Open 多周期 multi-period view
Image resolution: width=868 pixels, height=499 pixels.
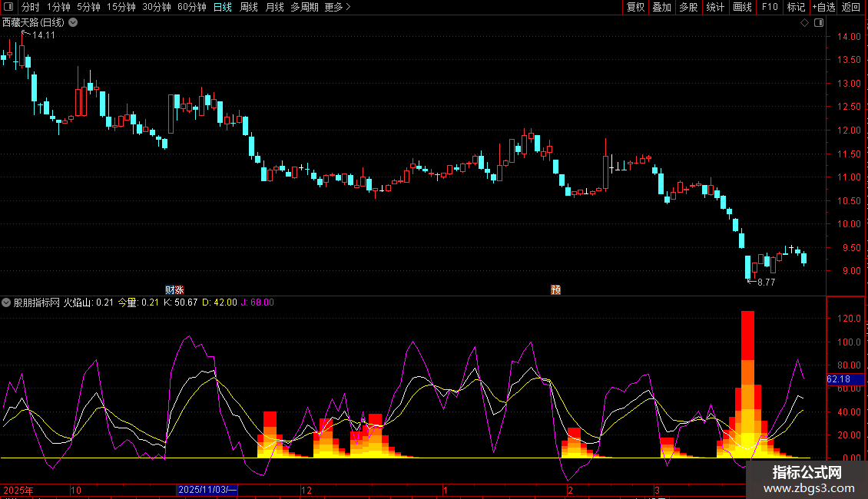coord(304,7)
